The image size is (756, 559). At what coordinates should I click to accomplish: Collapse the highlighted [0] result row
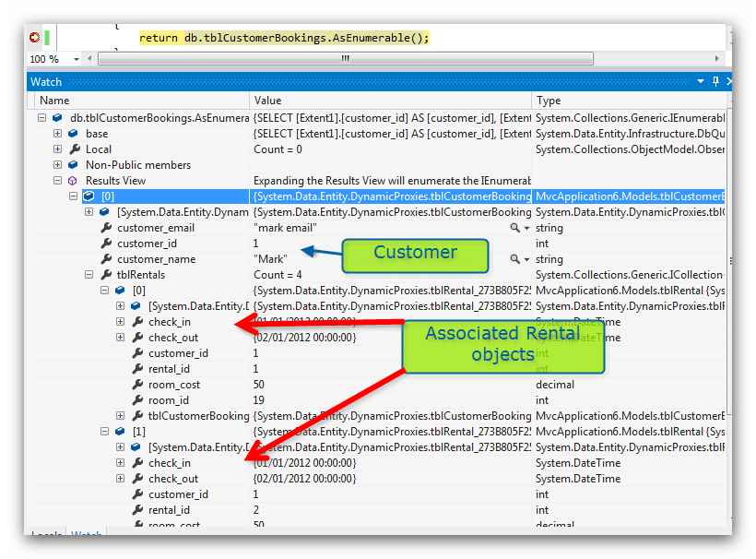(73, 196)
